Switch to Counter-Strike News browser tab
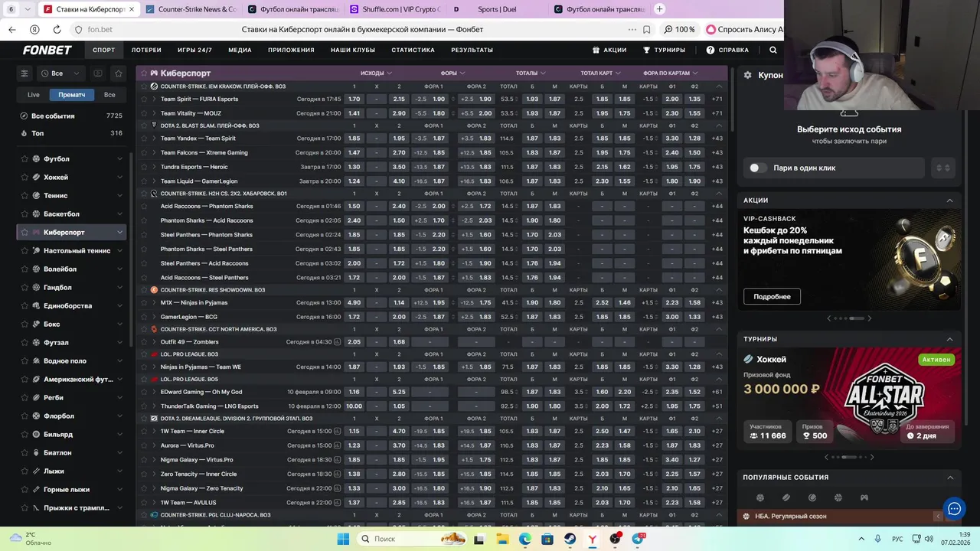980x551 pixels. tap(191, 9)
